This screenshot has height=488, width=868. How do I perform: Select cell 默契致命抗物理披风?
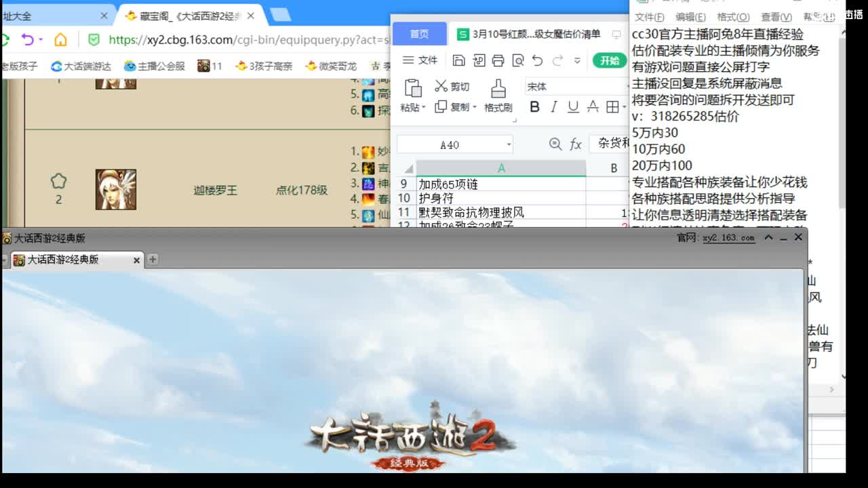pos(501,213)
